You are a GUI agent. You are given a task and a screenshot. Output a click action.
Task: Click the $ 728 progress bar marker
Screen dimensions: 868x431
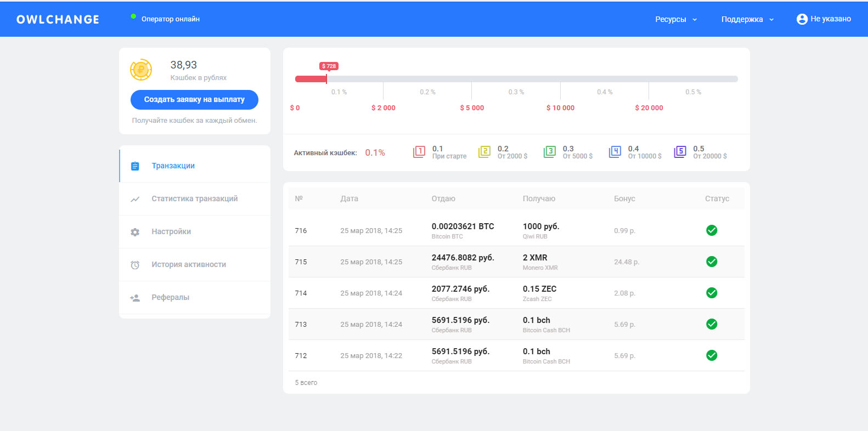tap(329, 66)
